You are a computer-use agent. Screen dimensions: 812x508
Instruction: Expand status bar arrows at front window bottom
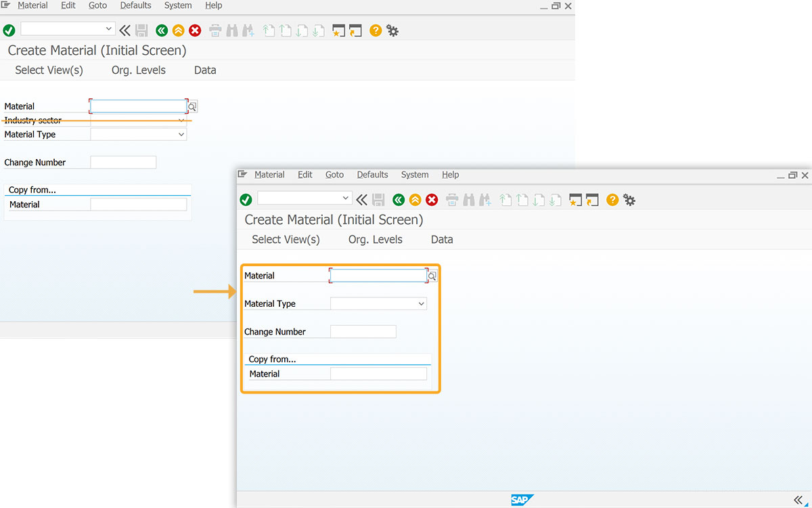(798, 500)
